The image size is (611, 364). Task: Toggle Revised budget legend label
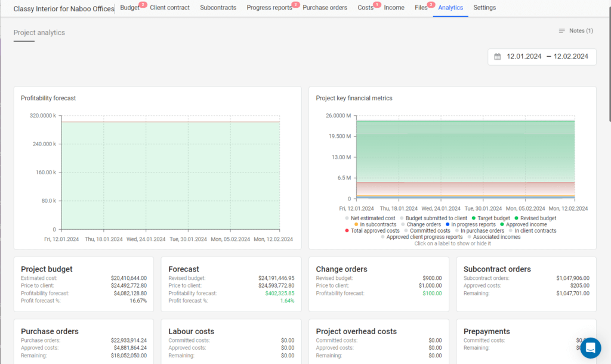click(x=535, y=218)
